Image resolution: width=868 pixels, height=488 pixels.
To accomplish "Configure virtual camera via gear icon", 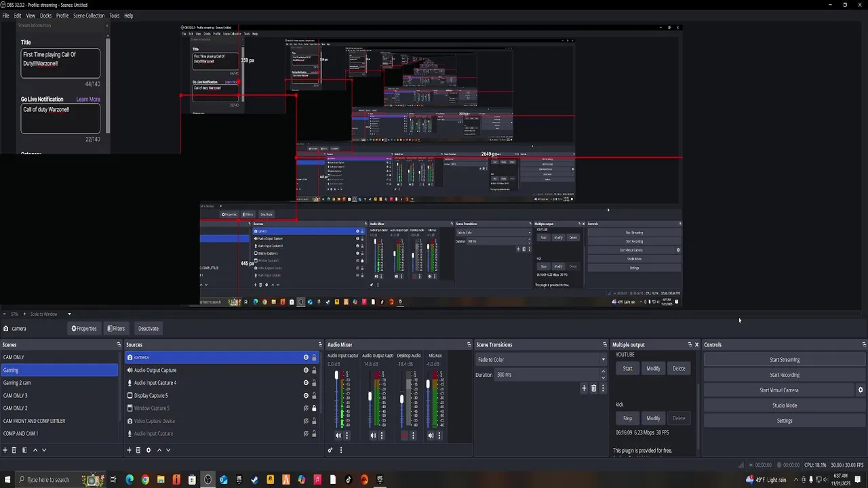I will coord(861,390).
